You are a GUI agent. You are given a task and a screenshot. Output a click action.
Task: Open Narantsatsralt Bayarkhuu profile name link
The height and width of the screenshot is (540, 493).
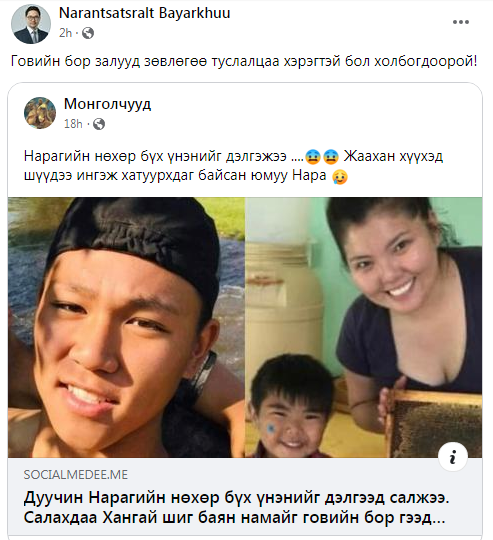coord(145,13)
